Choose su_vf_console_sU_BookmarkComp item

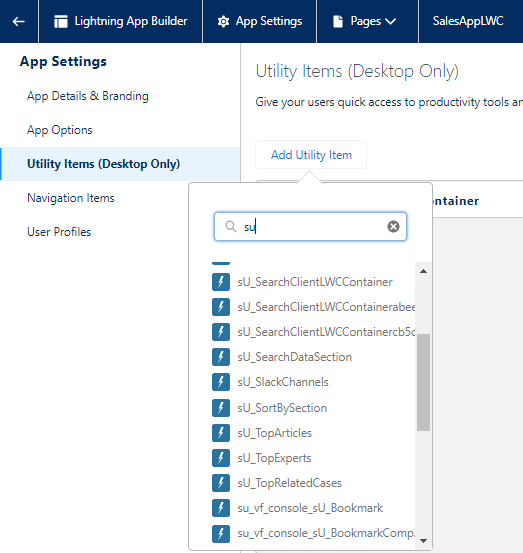326,534
